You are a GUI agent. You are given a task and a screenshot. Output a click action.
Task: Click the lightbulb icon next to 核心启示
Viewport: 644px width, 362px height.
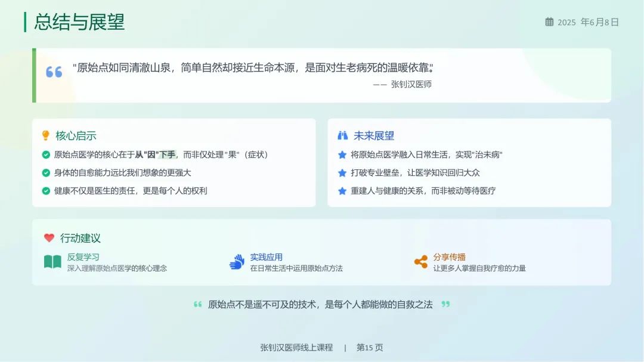(45, 135)
